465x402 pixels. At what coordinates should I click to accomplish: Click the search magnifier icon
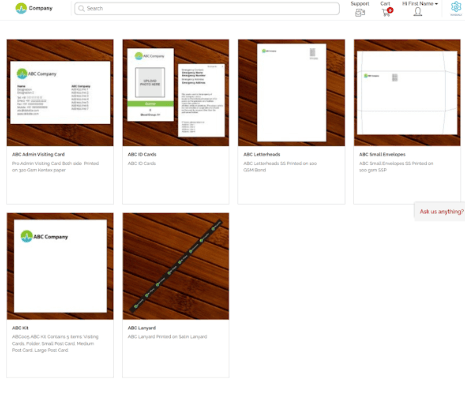(x=81, y=8)
